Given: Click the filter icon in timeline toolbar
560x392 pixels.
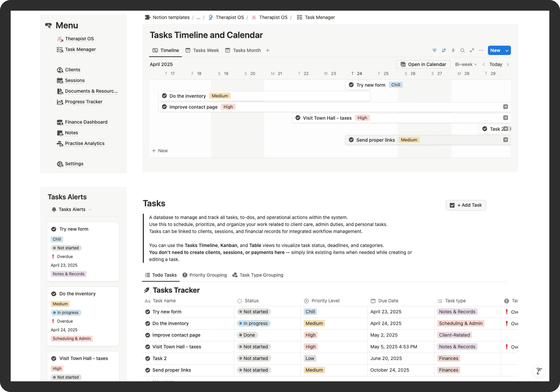Looking at the screenshot, I should click(x=434, y=50).
